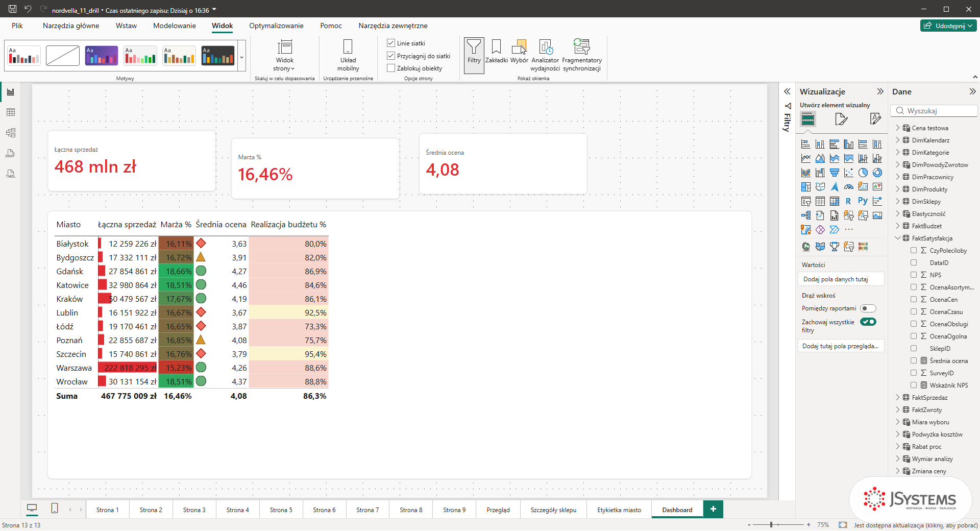Image resolution: width=980 pixels, height=531 pixels.
Task: Select the Python visual (Py) icon
Action: point(863,201)
